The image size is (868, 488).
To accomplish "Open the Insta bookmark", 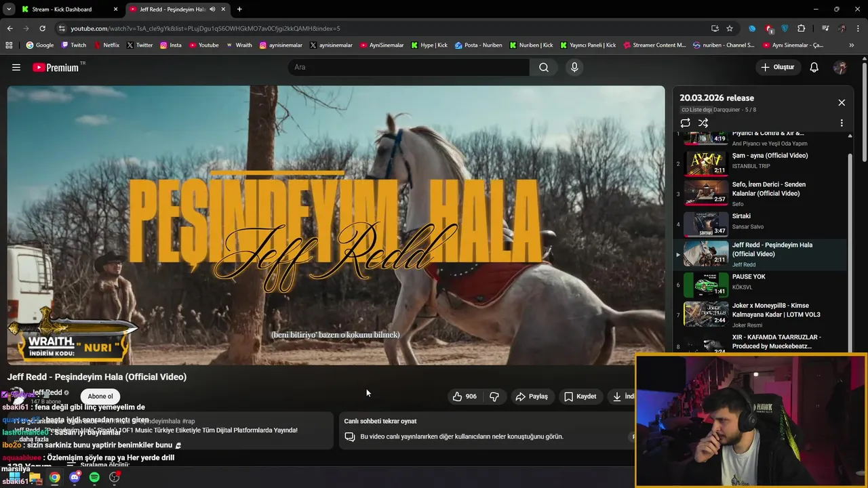I will 171,45.
